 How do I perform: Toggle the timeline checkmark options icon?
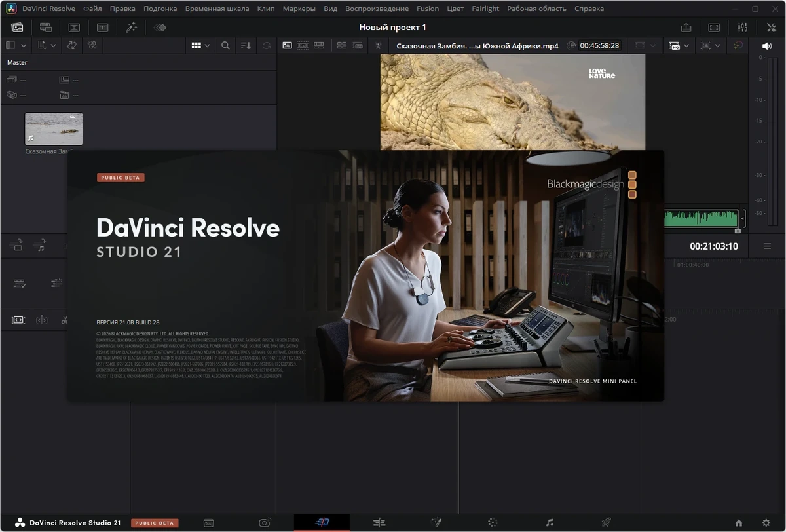coord(20,283)
